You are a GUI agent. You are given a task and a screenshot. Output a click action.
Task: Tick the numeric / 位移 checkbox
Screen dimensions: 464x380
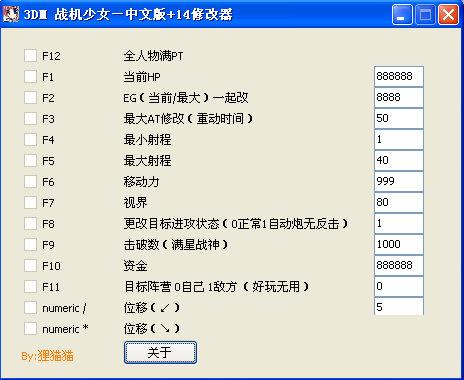tap(30, 308)
